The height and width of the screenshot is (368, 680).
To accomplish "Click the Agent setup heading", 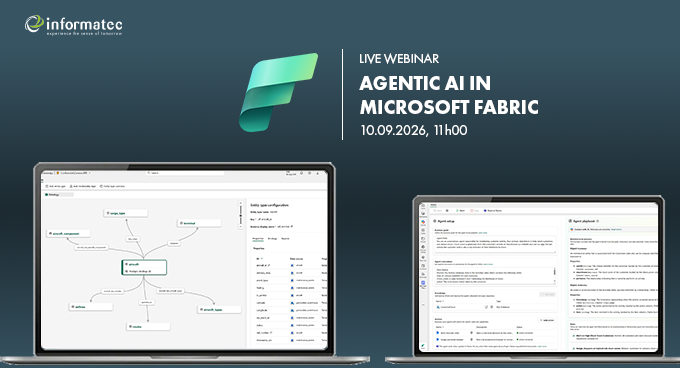I will [444, 221].
